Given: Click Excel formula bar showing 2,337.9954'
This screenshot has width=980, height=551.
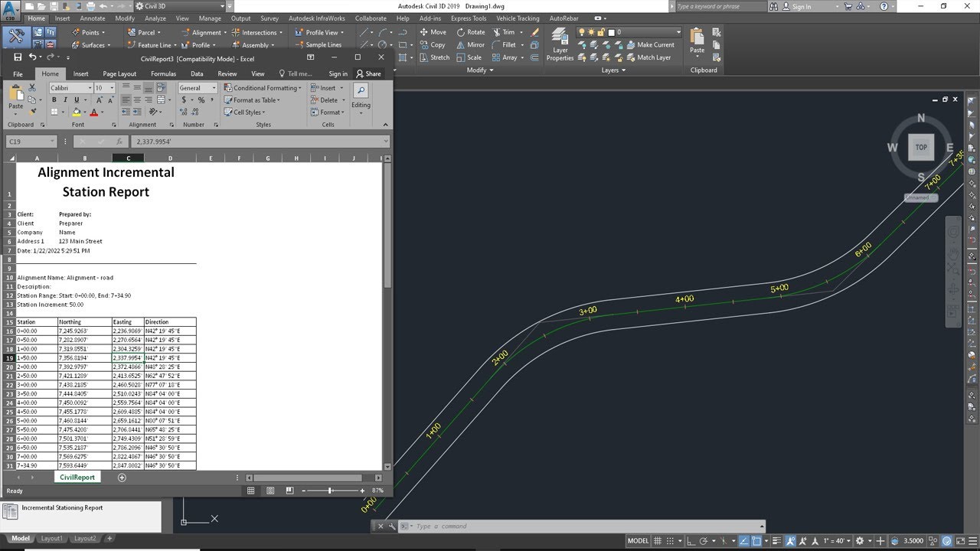Looking at the screenshot, I should (x=260, y=142).
